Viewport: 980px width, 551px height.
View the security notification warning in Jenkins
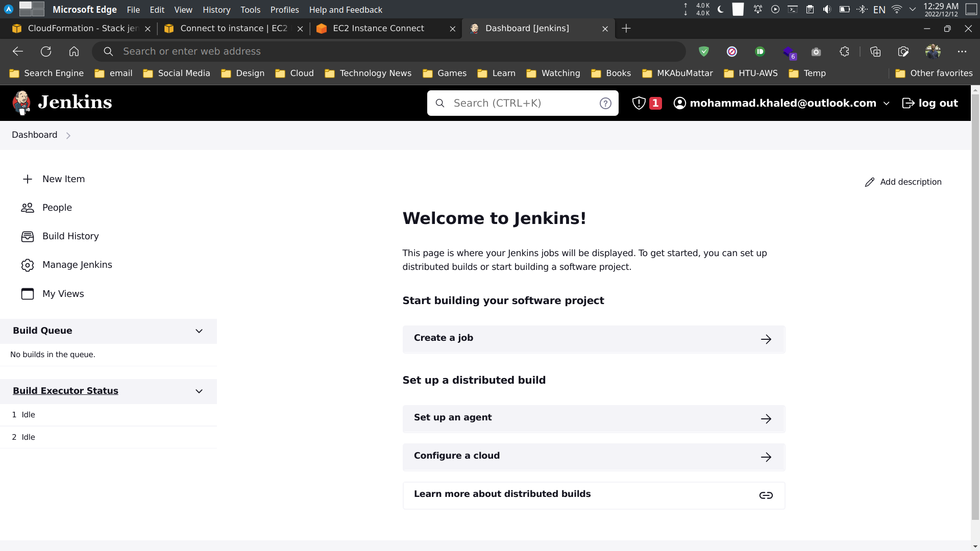pos(646,103)
